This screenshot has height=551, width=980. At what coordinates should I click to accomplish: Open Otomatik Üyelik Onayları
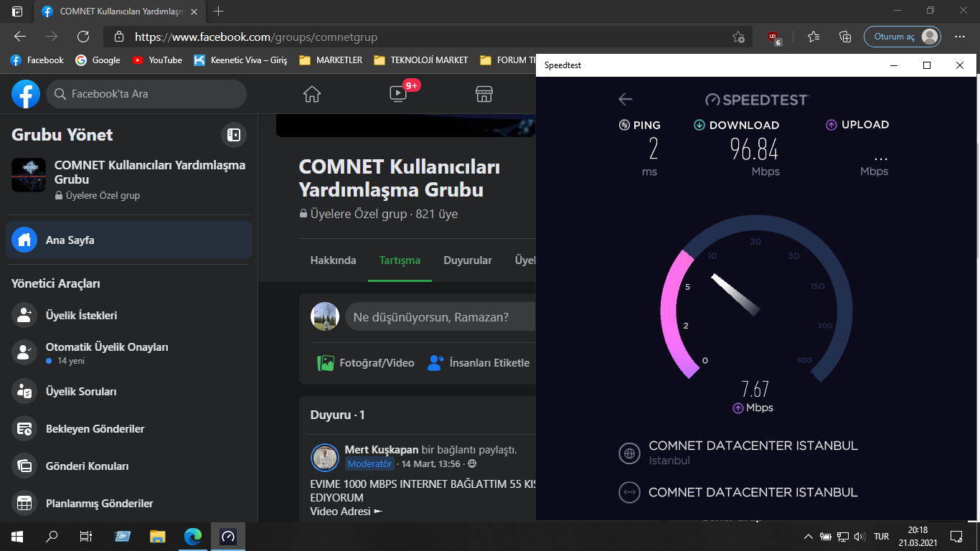tap(129, 352)
